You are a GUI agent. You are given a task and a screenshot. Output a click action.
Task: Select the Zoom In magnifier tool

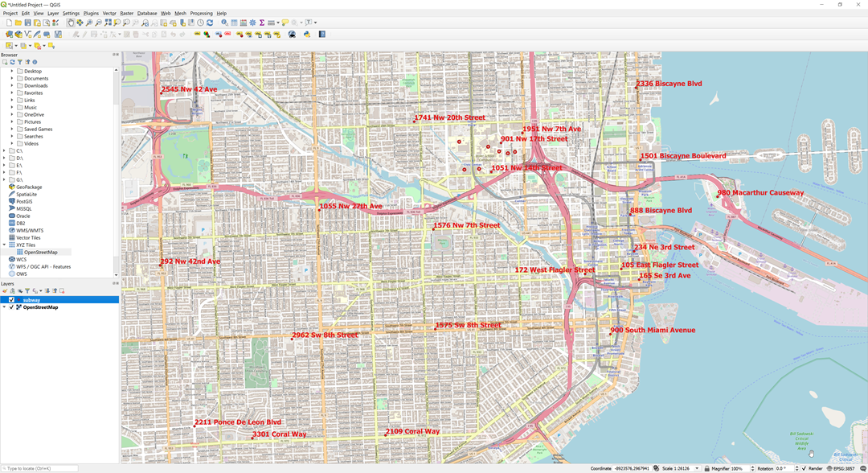click(89, 23)
